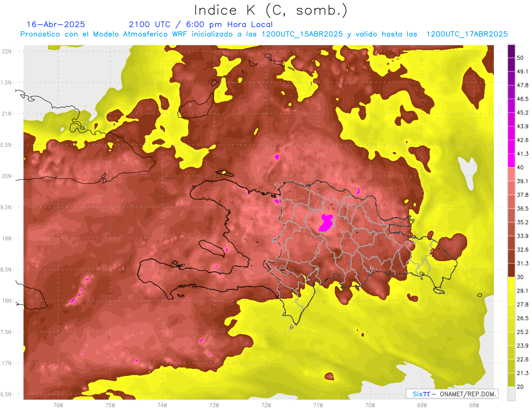
Task: Click the colorbar value "32.6"
Action: coord(523,250)
